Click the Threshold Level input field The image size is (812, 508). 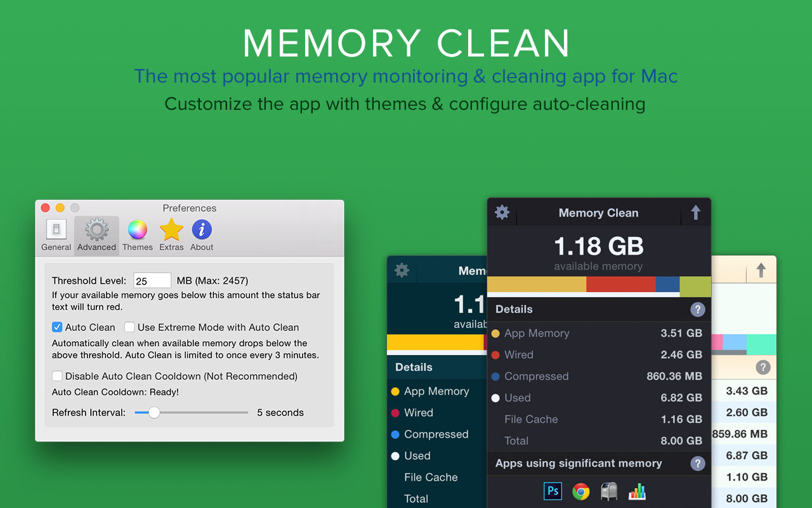(x=152, y=281)
